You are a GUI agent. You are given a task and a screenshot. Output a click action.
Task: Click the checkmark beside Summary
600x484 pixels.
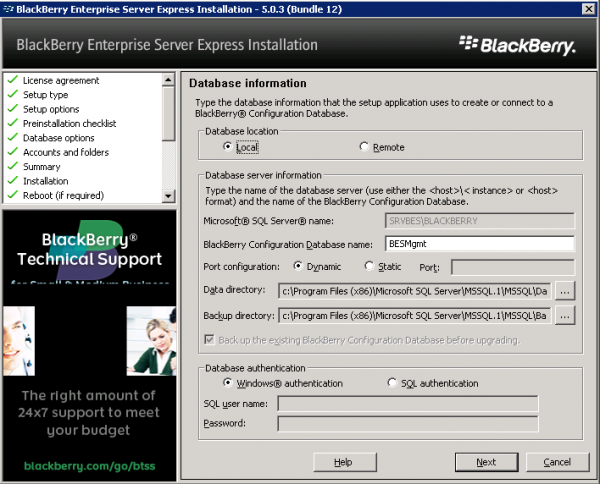pyautogui.click(x=13, y=165)
